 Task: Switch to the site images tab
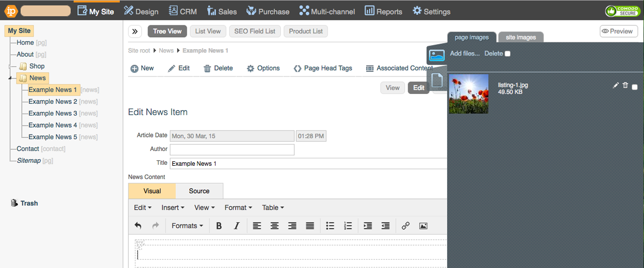pos(520,37)
